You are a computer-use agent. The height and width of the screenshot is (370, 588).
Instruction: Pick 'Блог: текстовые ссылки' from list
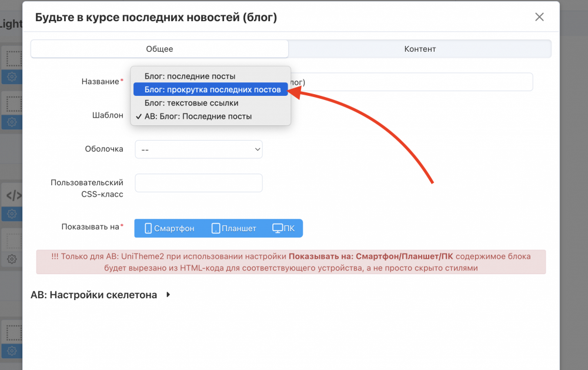tap(191, 103)
